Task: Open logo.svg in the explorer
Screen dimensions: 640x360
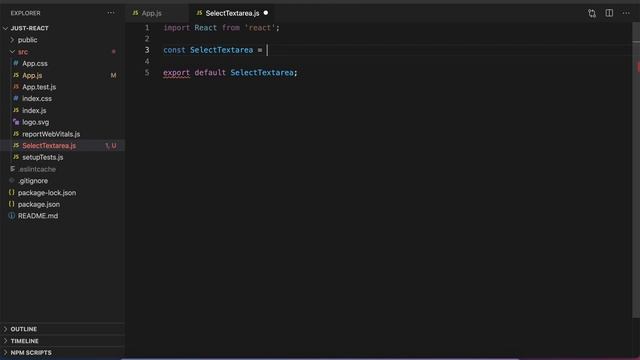Action: 36,122
